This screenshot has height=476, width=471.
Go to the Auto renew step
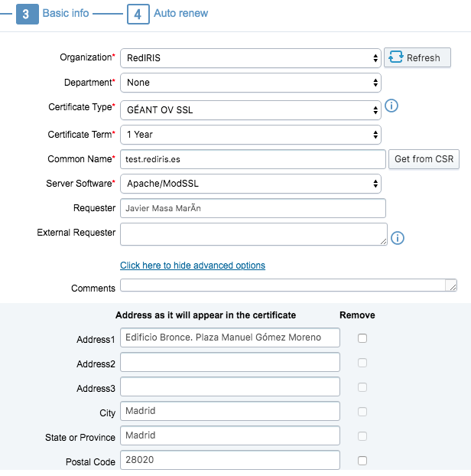[x=180, y=14]
